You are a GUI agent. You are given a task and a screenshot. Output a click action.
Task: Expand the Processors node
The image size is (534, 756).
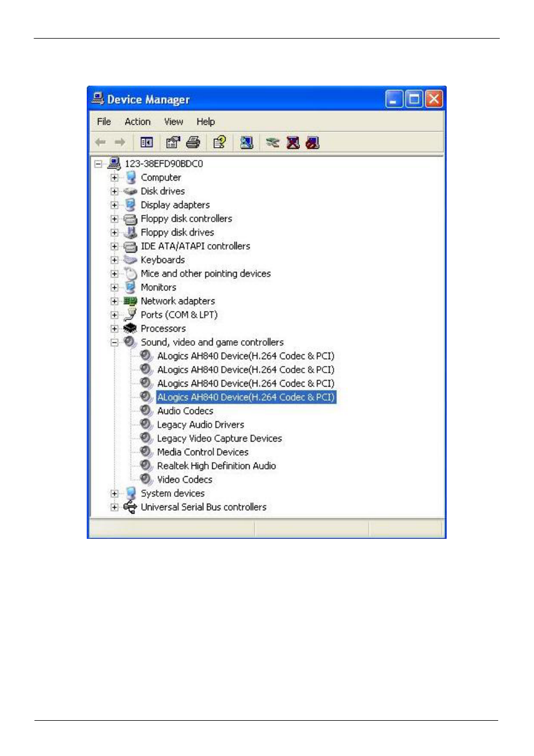[115, 328]
